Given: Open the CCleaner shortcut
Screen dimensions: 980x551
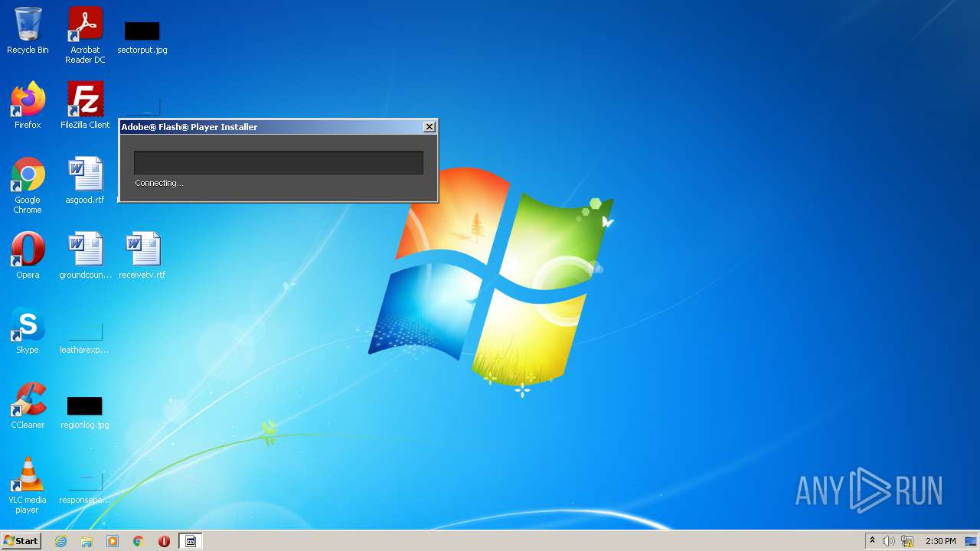Looking at the screenshot, I should 28,406.
